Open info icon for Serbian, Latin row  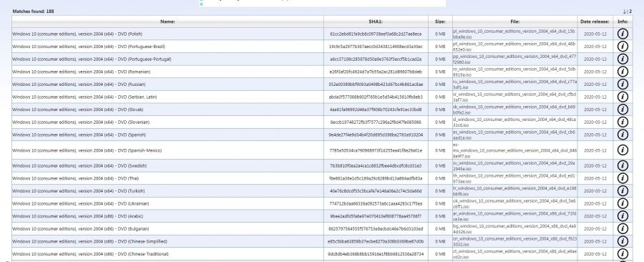tap(623, 97)
